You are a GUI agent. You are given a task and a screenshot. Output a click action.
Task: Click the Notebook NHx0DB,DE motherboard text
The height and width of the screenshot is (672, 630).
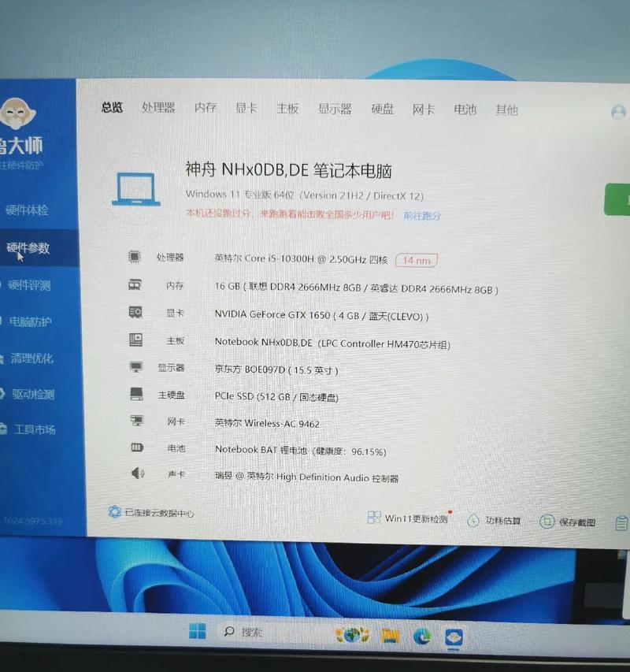pos(332,343)
